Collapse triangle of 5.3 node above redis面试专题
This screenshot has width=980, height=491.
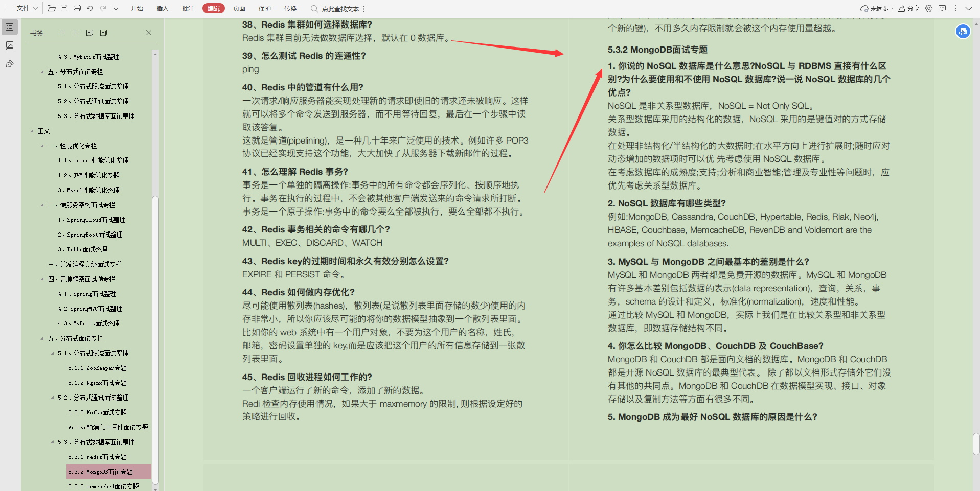(x=52, y=442)
